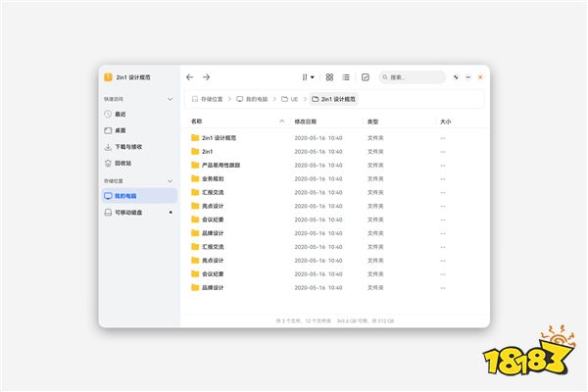This screenshot has height=392, width=588.
Task: Sort by the 名称 column header
Action: pos(197,122)
